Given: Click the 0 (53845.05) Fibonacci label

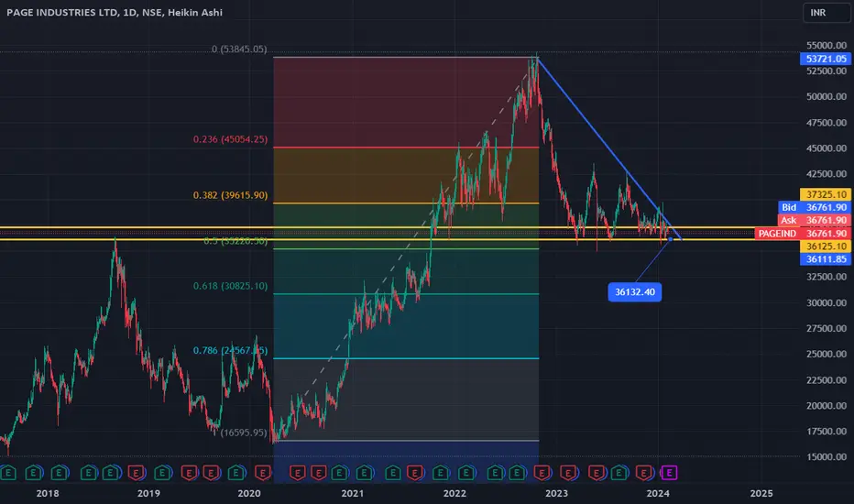Looking at the screenshot, I should (x=239, y=49).
